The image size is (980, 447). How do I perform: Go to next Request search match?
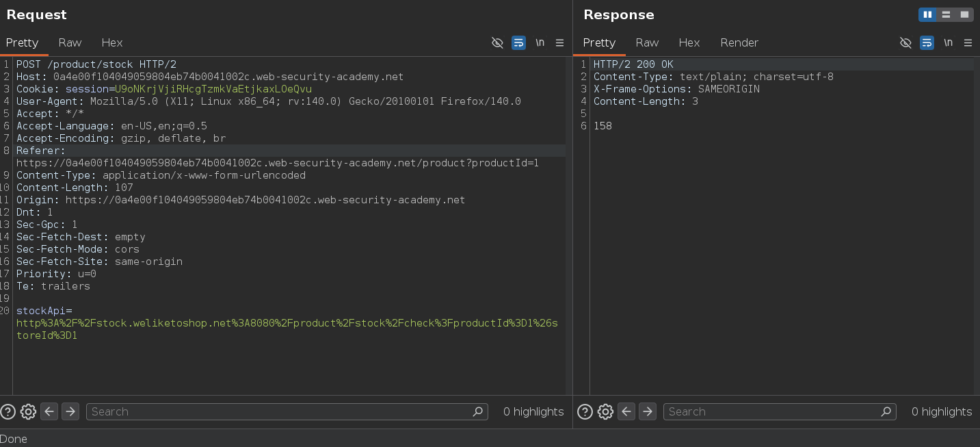pos(70,411)
